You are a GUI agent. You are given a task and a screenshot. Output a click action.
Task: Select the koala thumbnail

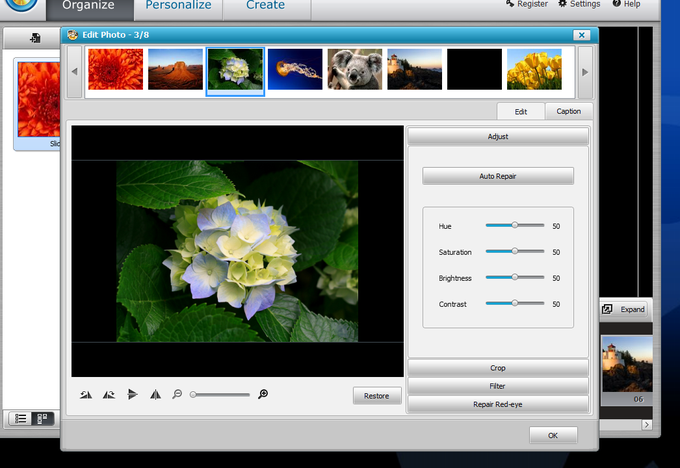pyautogui.click(x=355, y=69)
